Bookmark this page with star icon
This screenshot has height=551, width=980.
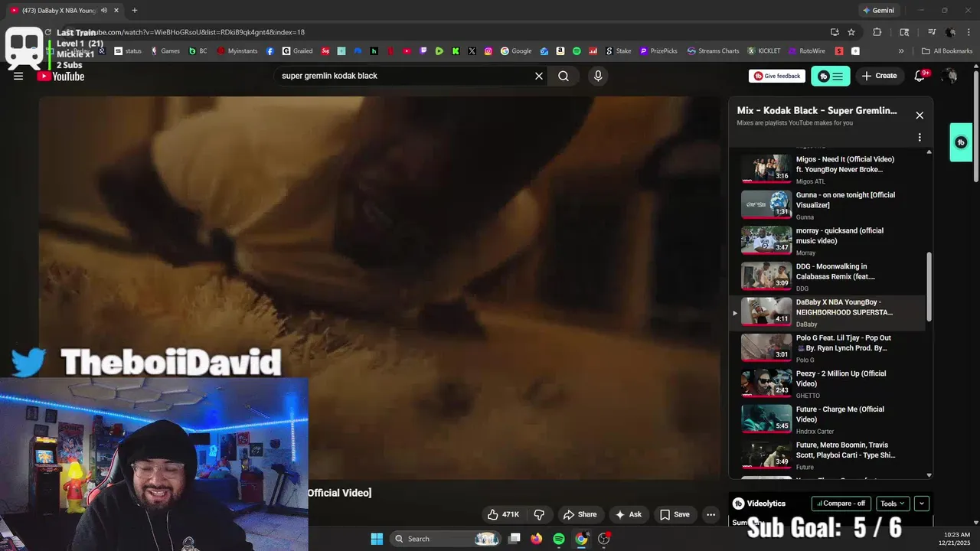[x=851, y=32]
